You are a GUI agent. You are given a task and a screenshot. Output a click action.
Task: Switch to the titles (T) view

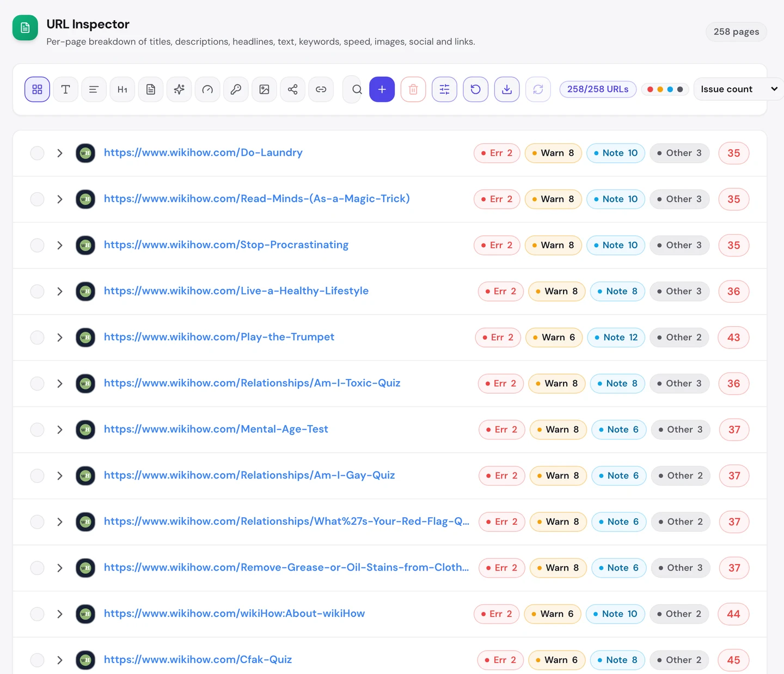(65, 89)
